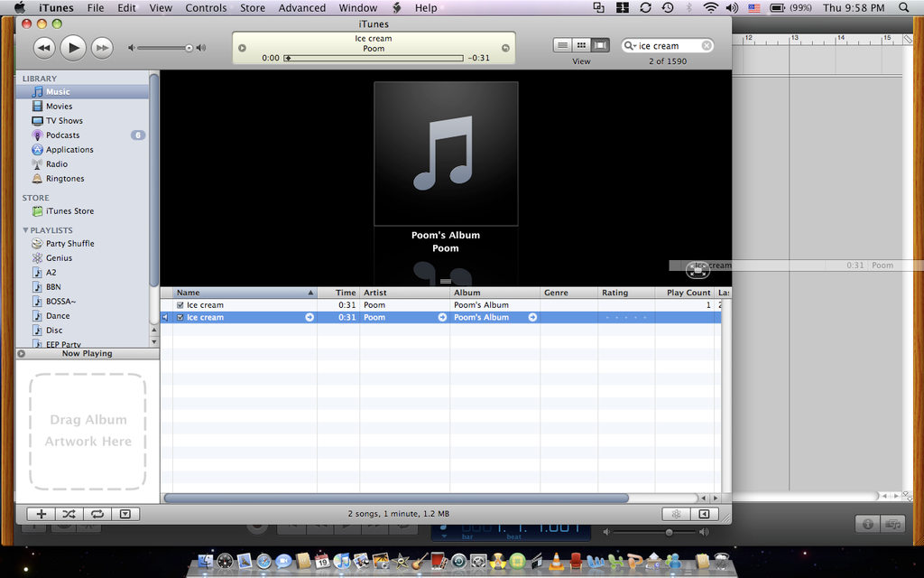This screenshot has height=578, width=924.
Task: Open the search options magnifier menu
Action: point(630,45)
